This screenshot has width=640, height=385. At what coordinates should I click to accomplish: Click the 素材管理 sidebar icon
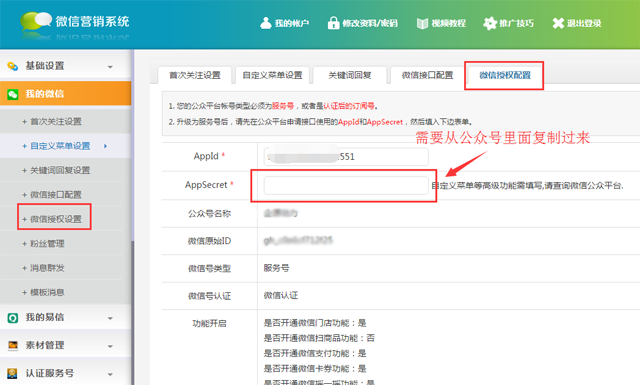(13, 345)
